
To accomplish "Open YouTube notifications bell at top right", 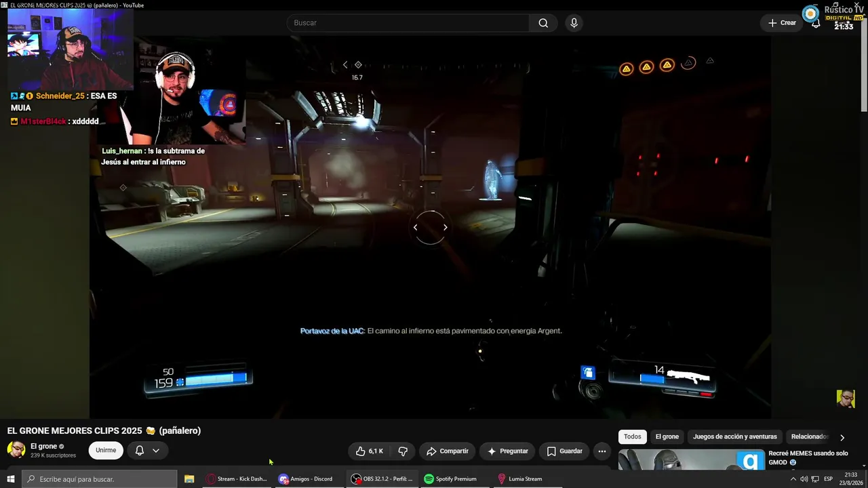I will 816,23.
